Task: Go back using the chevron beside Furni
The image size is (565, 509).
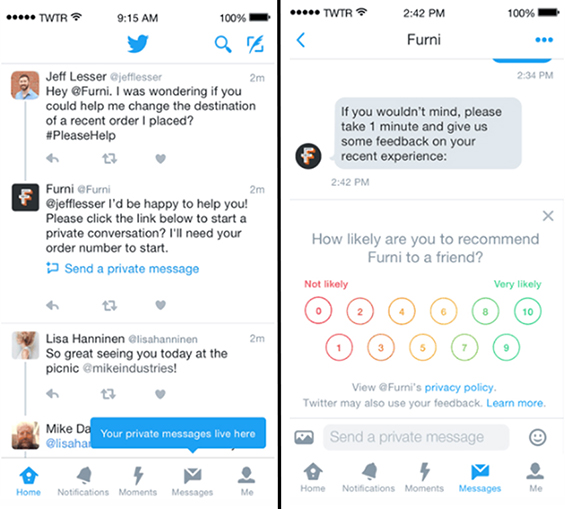Action: coord(301,40)
